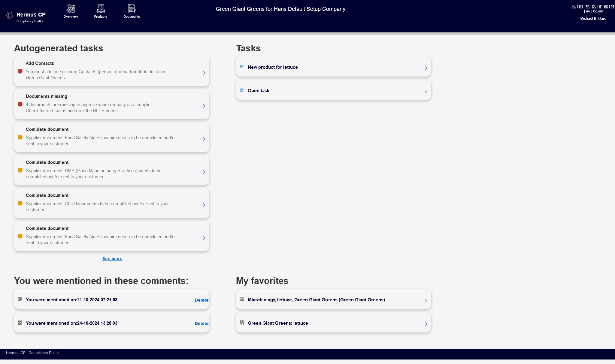
Task: Click red status dot on Add Contacts
Action: tap(20, 71)
